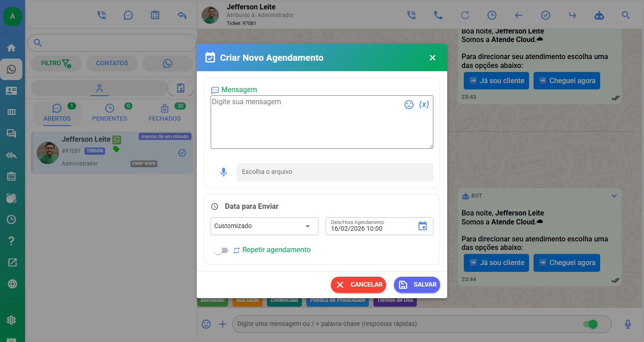Open the calendar date picker icon

coord(422,226)
